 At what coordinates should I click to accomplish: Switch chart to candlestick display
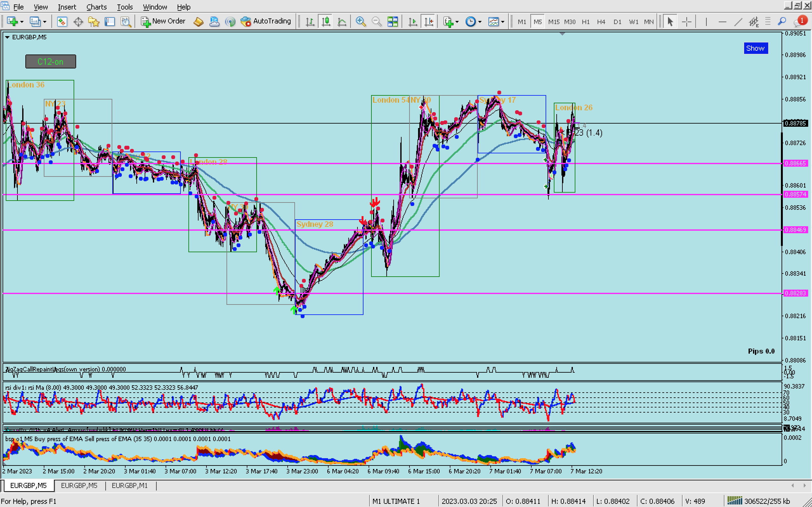[325, 22]
